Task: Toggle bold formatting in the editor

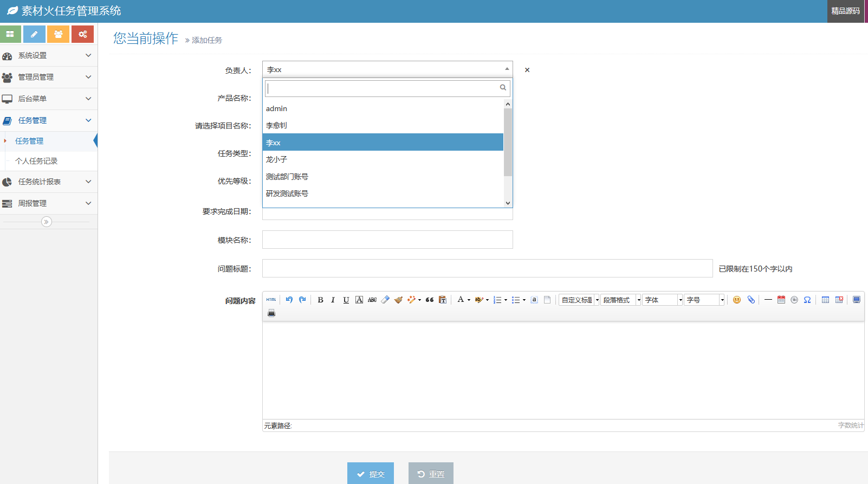Action: tap(320, 300)
